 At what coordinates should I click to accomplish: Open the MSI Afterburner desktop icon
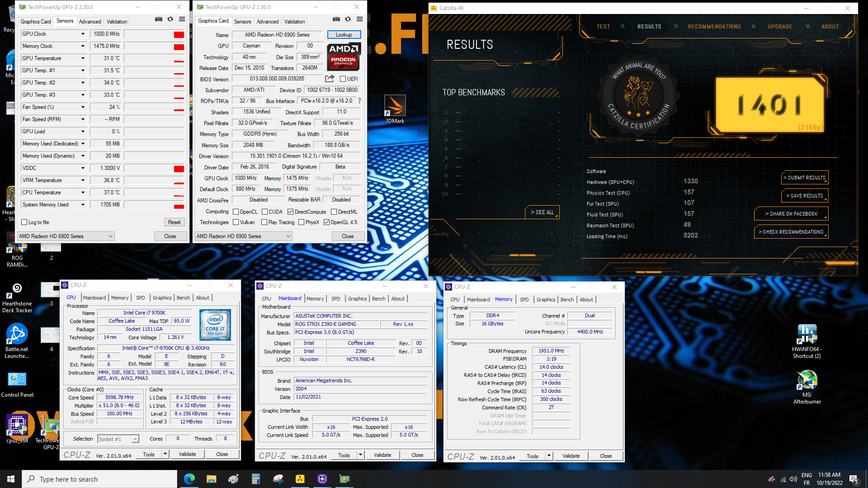tap(807, 387)
